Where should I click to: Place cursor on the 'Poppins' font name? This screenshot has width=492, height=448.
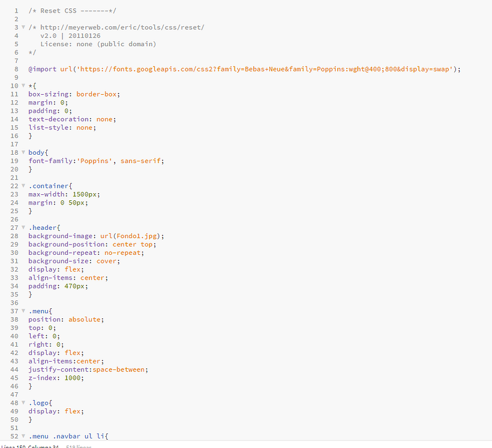click(x=96, y=161)
